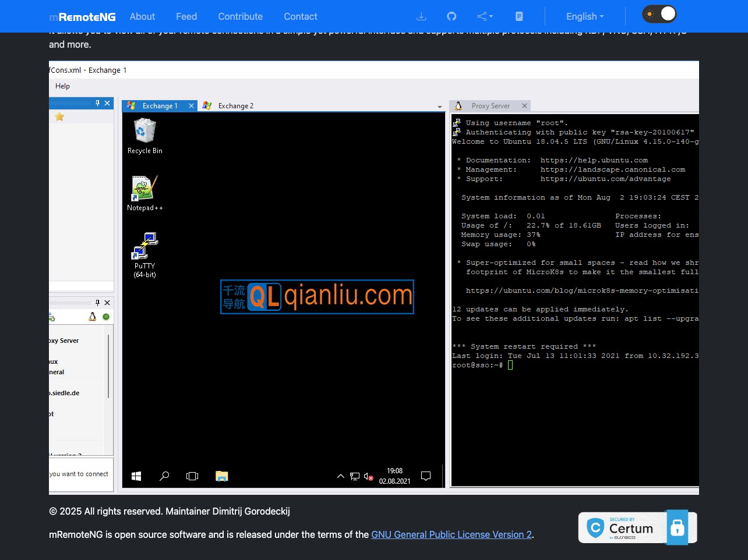Screen dimensions: 748x560
Task: Expand the share dropdown menu
Action: pos(485,17)
